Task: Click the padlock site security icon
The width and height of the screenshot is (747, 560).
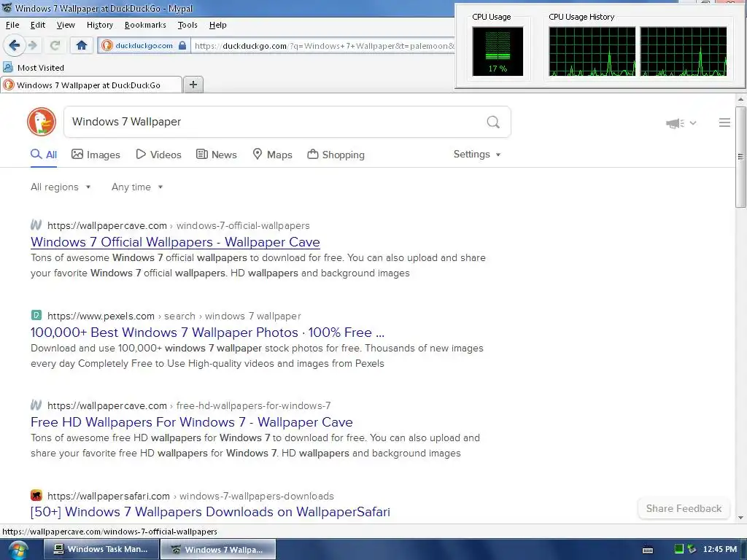Action: tap(182, 46)
